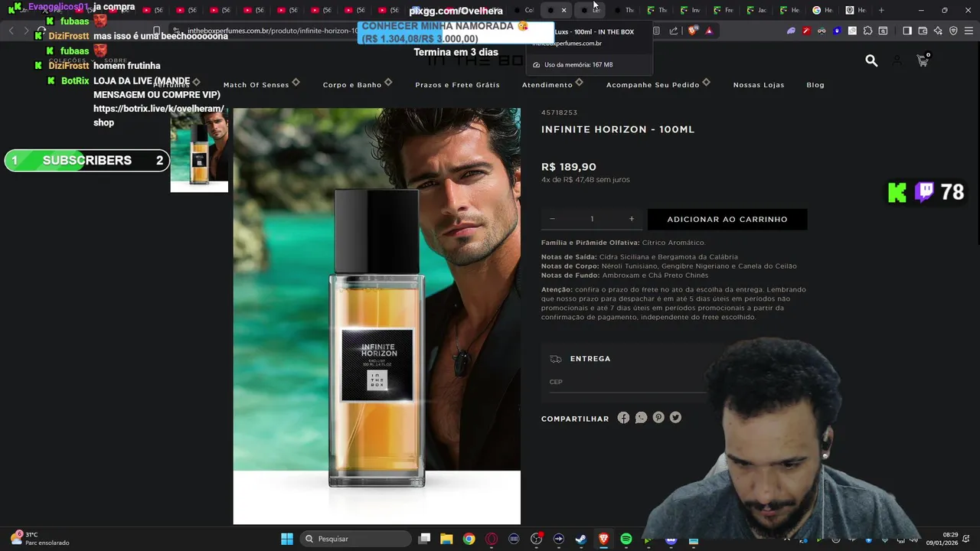Click the Infinite Horizon - 100ML title

618,129
